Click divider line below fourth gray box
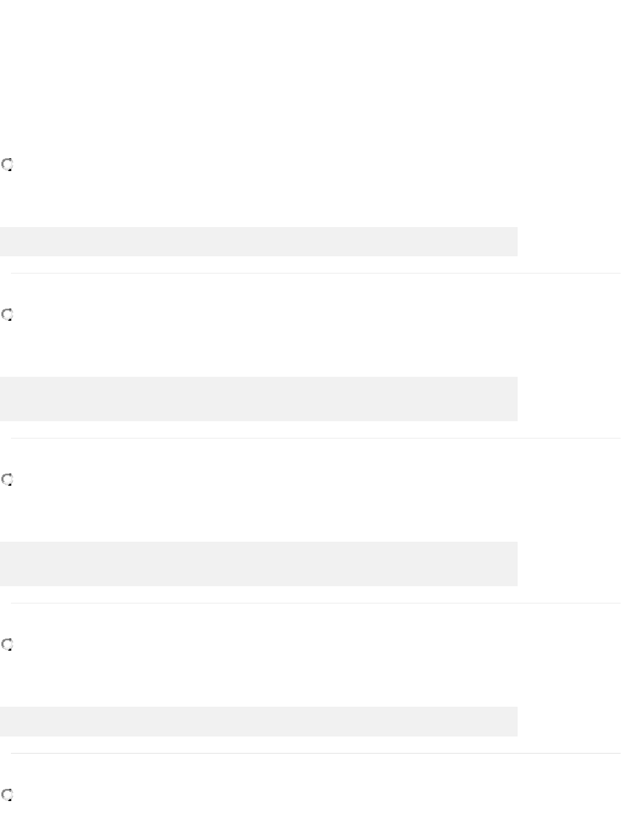Viewport: 621px width, 840px height. point(316,753)
